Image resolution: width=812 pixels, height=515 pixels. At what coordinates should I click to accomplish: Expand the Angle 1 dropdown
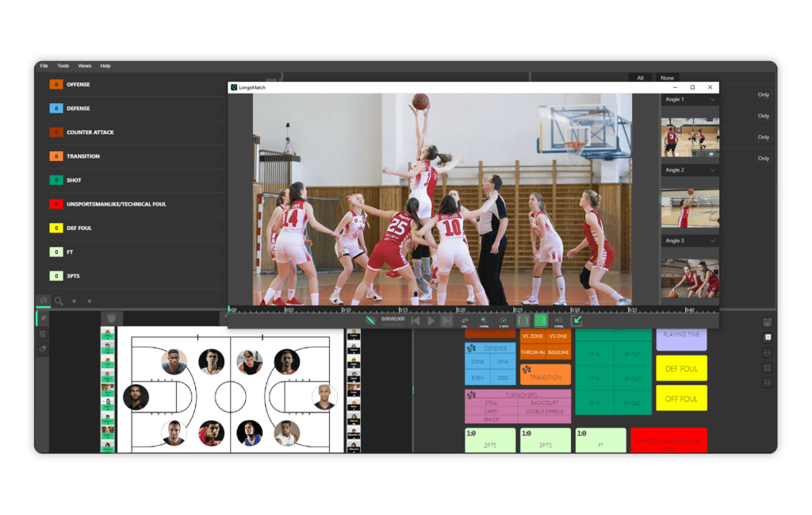(x=712, y=100)
